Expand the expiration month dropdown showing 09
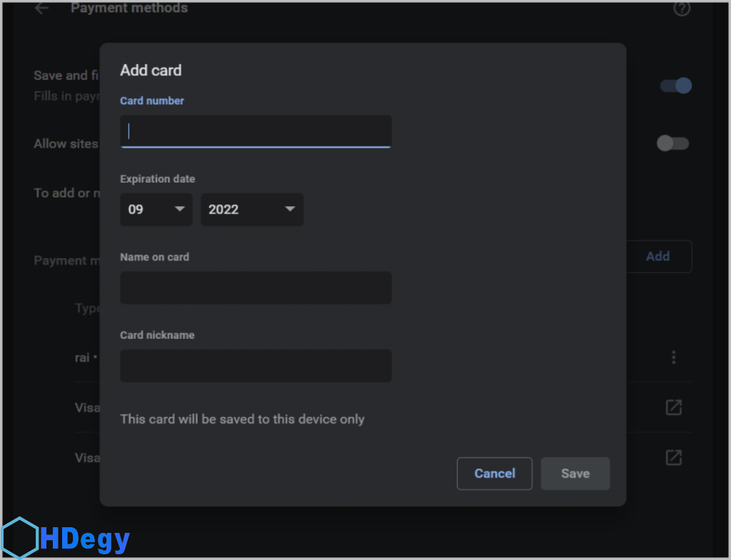The image size is (731, 560). 156,210
